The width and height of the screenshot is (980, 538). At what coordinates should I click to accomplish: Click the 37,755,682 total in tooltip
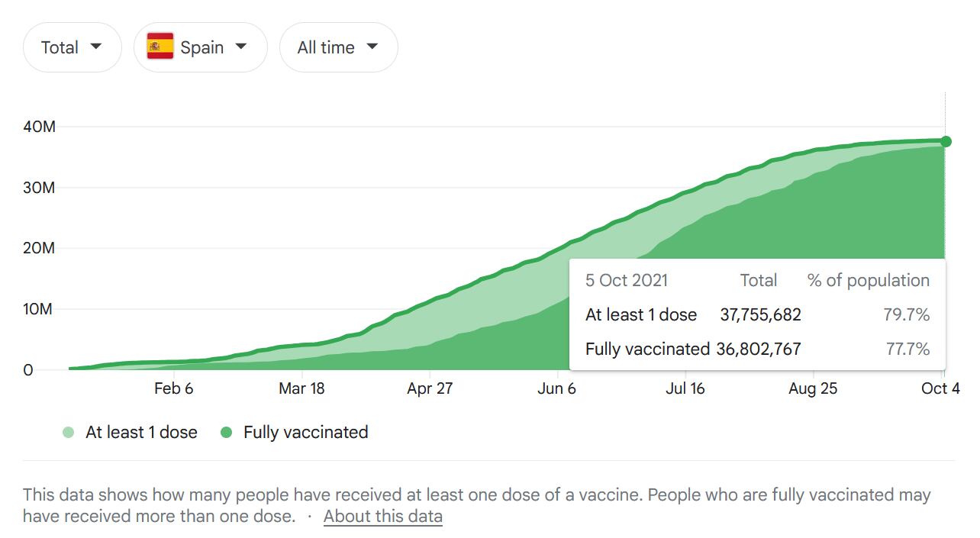[760, 314]
